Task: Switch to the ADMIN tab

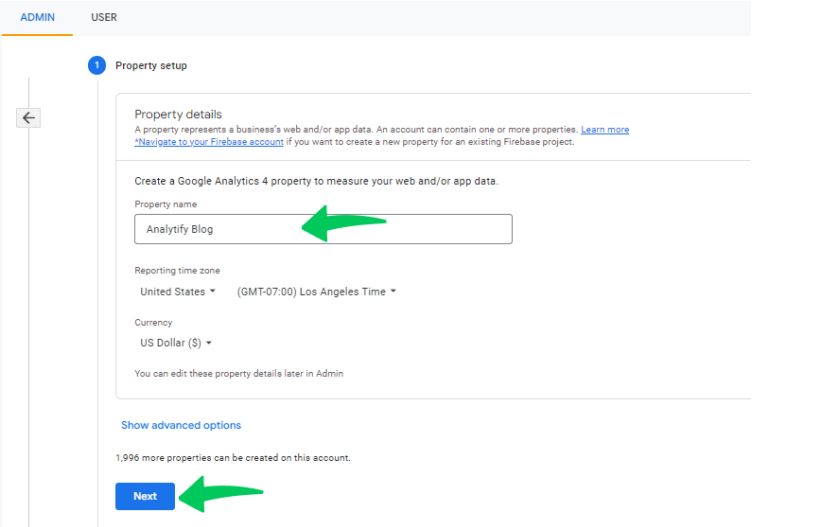Action: point(37,17)
